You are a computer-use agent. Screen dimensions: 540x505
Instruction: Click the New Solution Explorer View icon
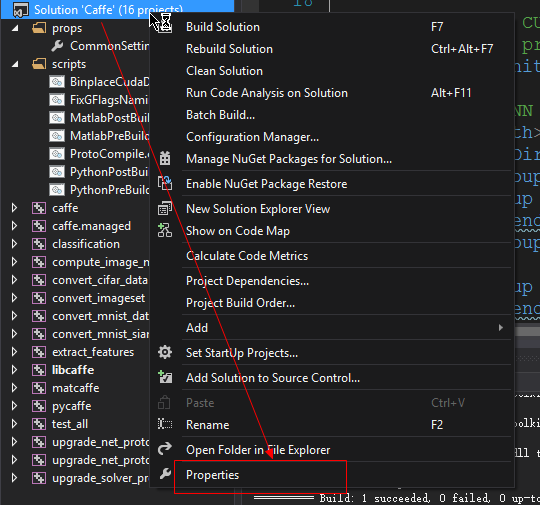point(165,208)
